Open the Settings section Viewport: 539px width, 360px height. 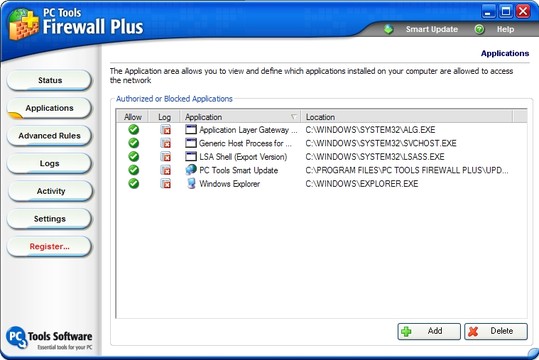[x=50, y=219]
